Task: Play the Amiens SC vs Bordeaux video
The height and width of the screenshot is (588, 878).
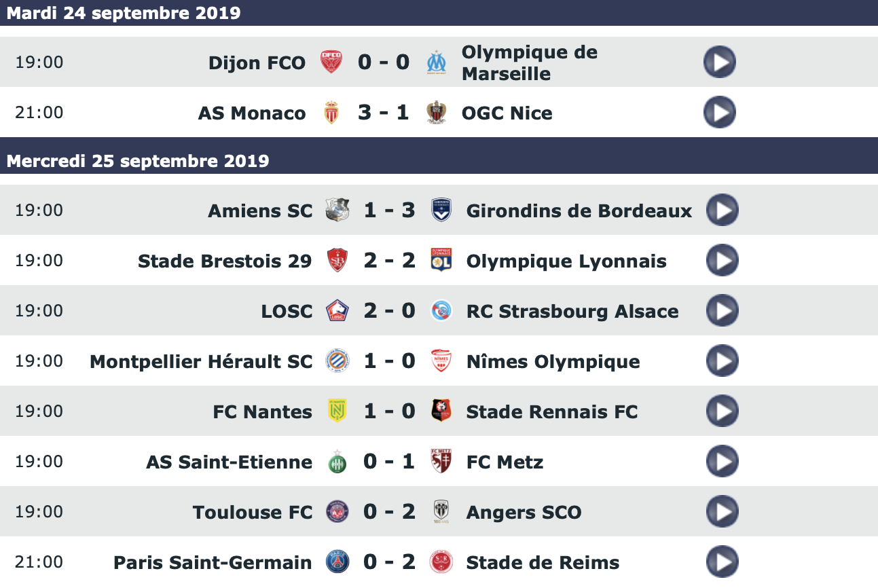Action: coord(722,210)
